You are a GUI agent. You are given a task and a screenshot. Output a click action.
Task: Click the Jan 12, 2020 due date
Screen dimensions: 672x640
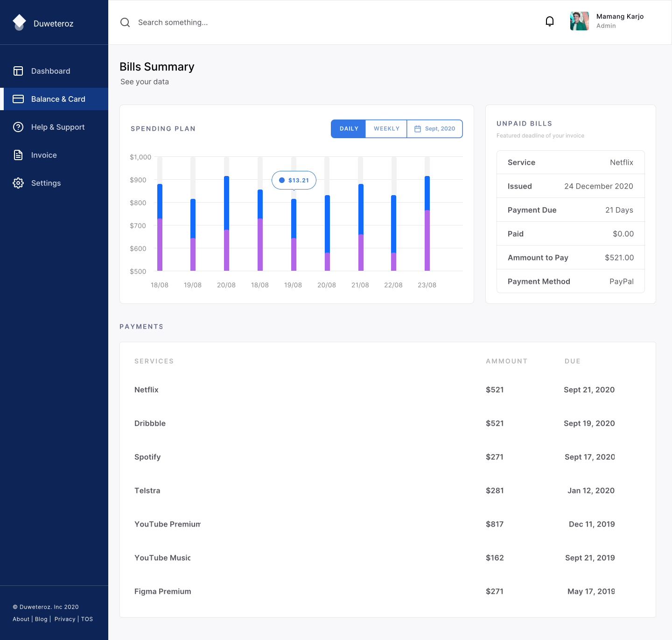591,491
